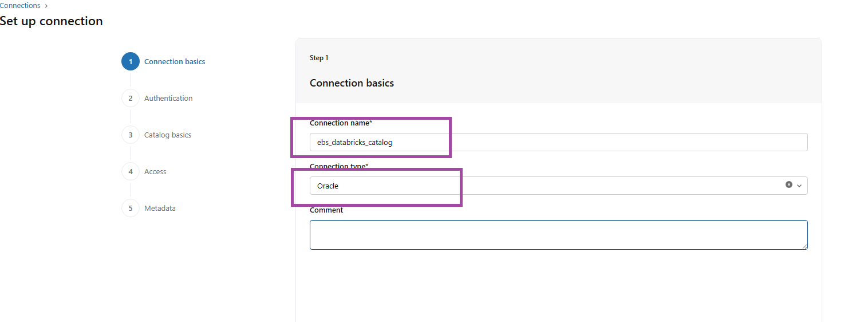Clear the selected Oracle connection type

[788, 185]
